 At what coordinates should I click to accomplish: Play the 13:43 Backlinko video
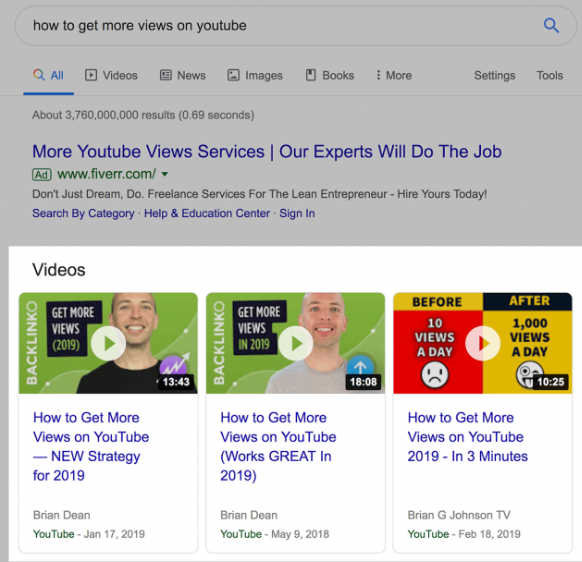coord(108,343)
